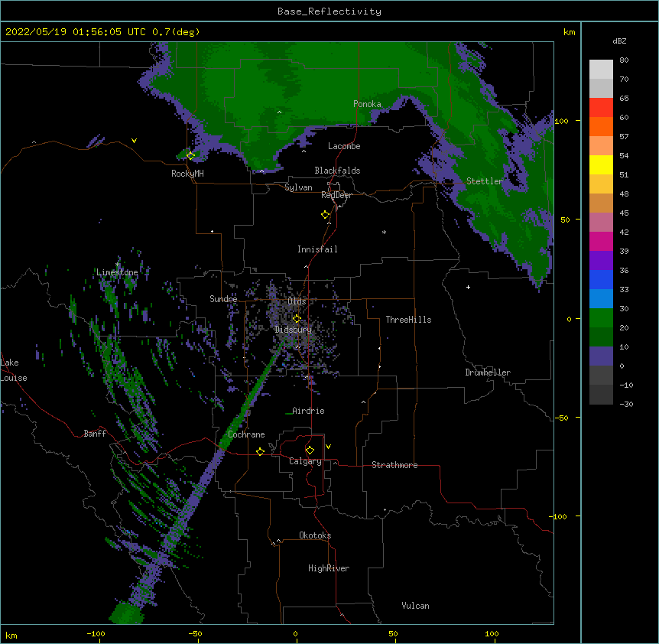The width and height of the screenshot is (659, 644).
Task: Click the RedDeer city label
Action: point(336,195)
